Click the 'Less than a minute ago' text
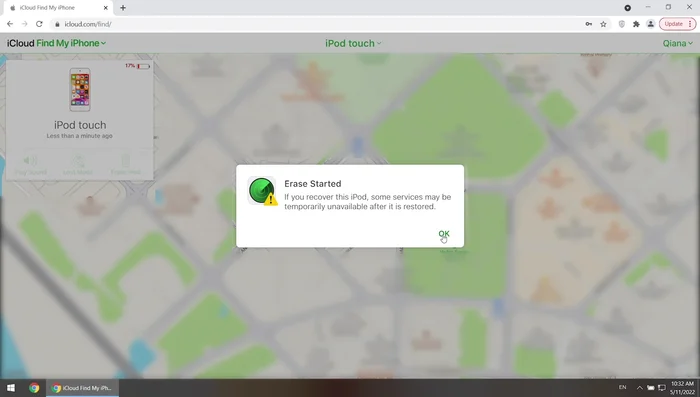Image resolution: width=700 pixels, height=397 pixels. coord(79,136)
